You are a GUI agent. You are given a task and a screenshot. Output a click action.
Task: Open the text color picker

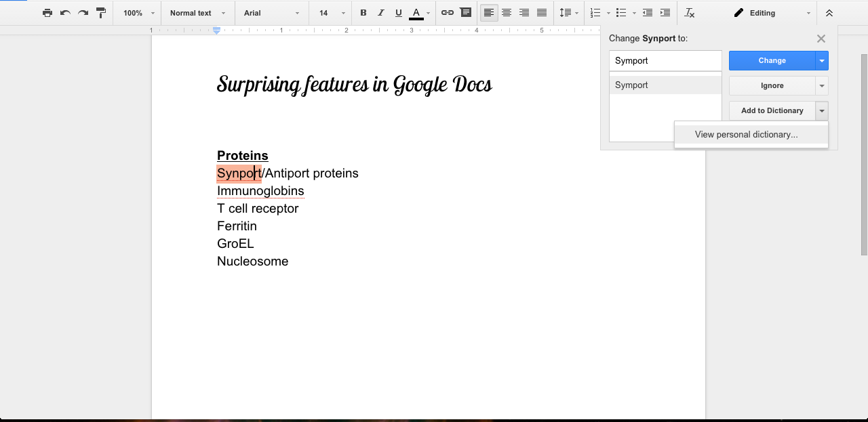click(416, 13)
